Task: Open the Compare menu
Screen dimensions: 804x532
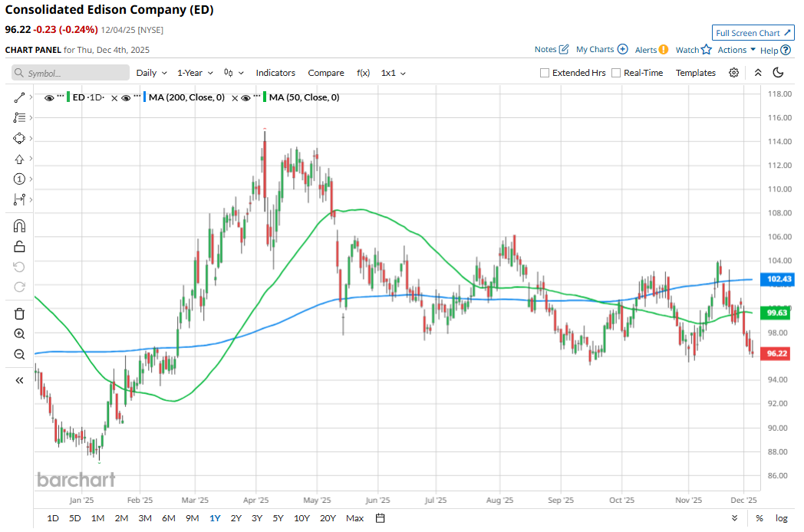Action: [x=326, y=73]
